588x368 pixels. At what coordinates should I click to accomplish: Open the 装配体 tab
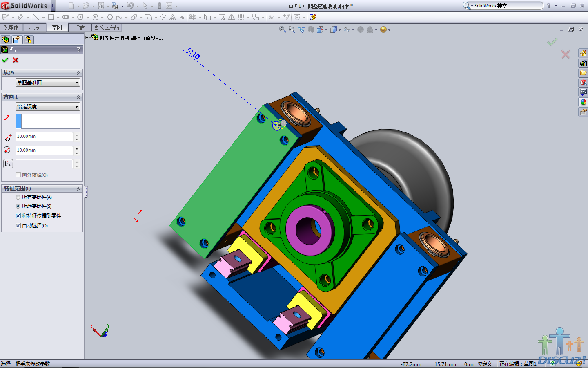pos(11,27)
